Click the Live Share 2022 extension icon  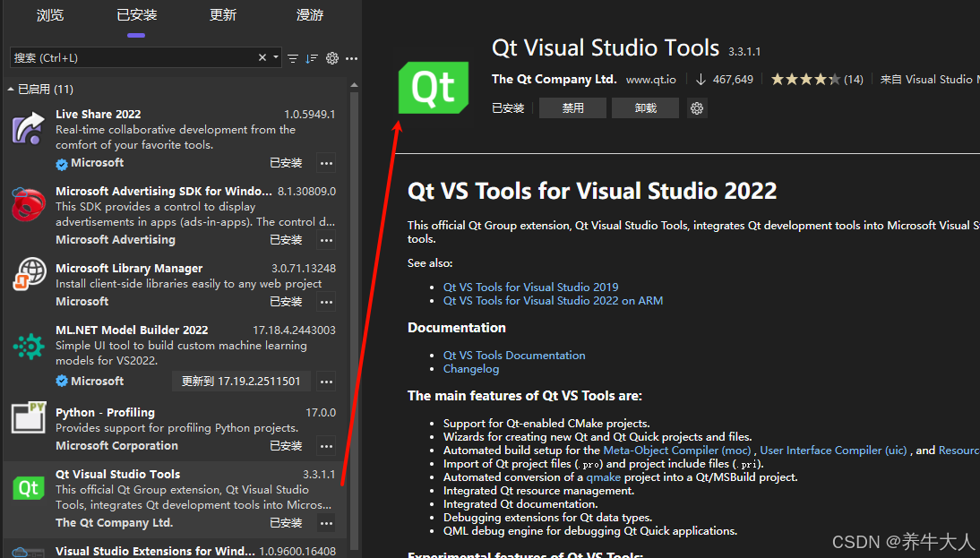tap(28, 128)
